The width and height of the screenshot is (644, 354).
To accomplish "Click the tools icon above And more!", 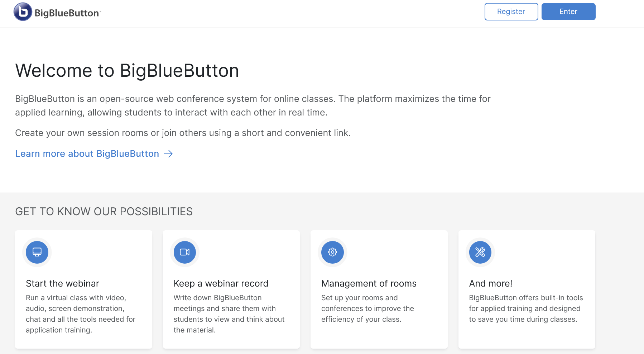I will pyautogui.click(x=480, y=252).
